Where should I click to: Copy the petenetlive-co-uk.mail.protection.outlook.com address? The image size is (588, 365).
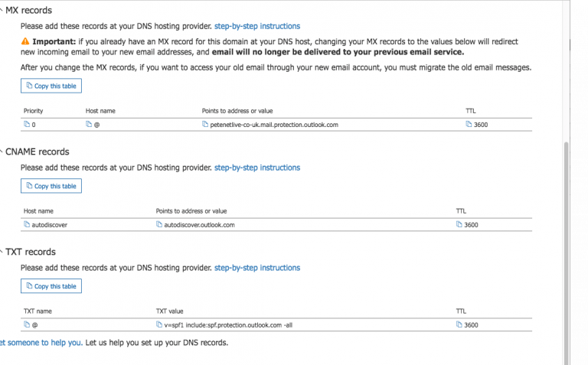click(205, 125)
